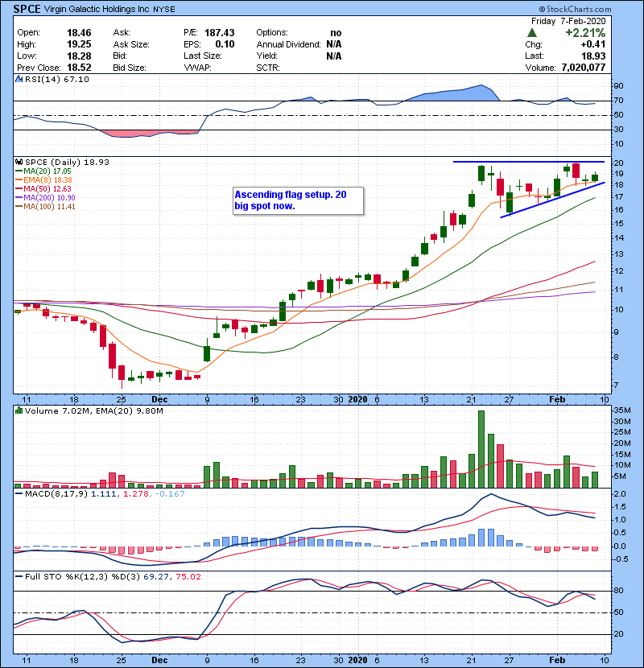Click the Annual Dividend N/A value
Viewport: 644px width, 668px height.
click(x=334, y=44)
